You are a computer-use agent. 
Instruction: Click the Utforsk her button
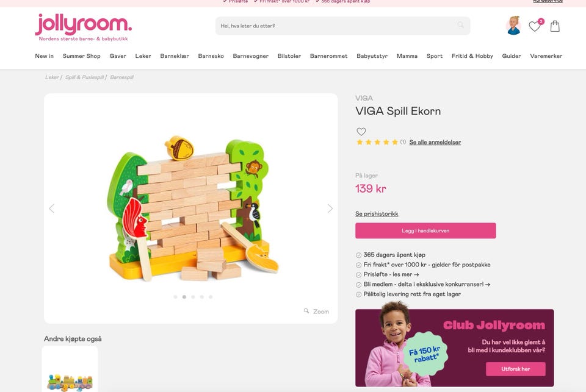(515, 369)
